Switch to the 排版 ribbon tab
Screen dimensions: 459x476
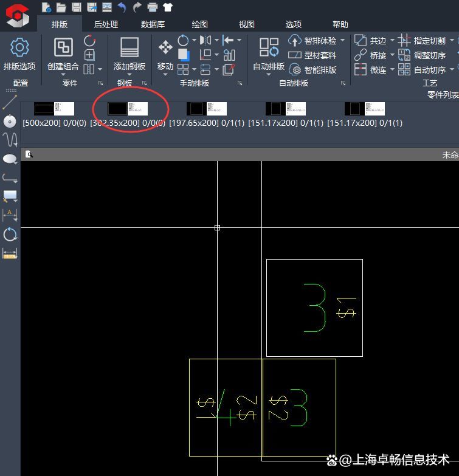point(60,24)
